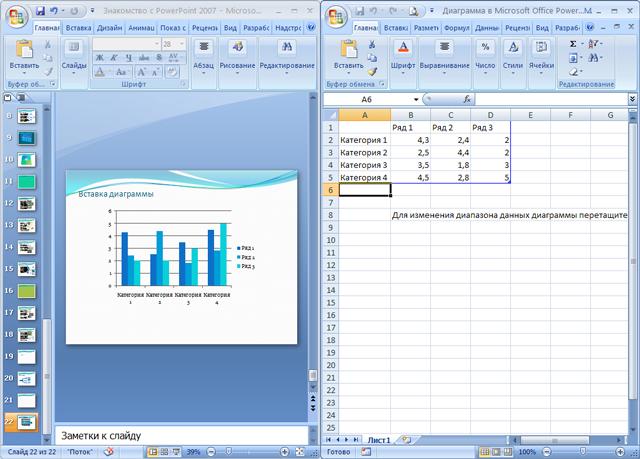640x459 pixels.
Task: Click the Ячейки button in Excel ribbon
Action: pos(541,54)
